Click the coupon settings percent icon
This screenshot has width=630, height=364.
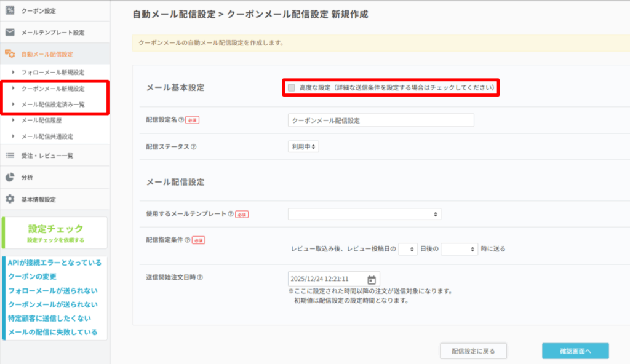pyautogui.click(x=10, y=10)
